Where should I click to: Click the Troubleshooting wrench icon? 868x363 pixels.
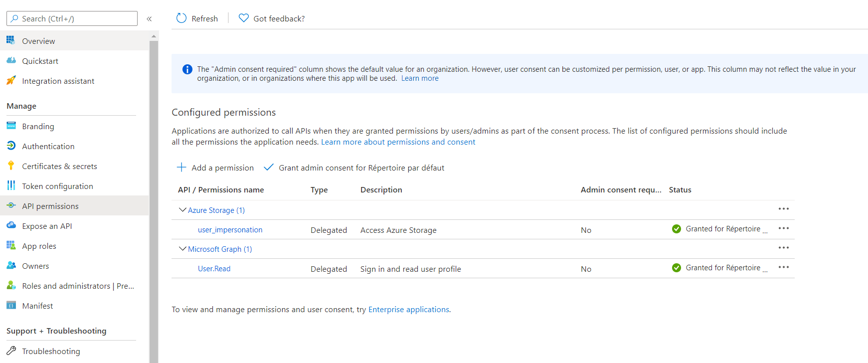click(x=11, y=351)
